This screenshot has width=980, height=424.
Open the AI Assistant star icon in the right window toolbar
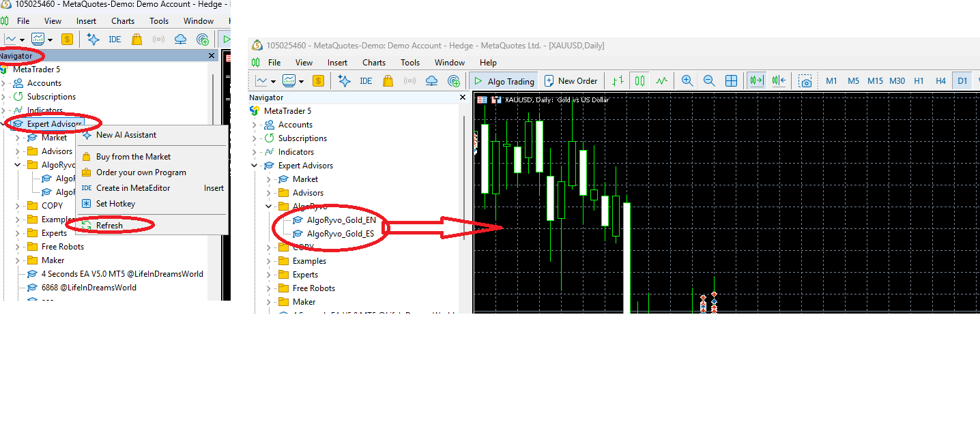pos(344,80)
